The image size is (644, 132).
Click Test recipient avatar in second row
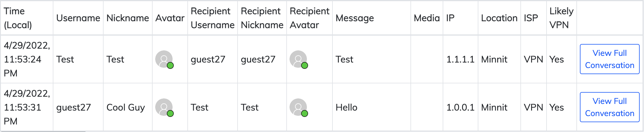(299, 107)
